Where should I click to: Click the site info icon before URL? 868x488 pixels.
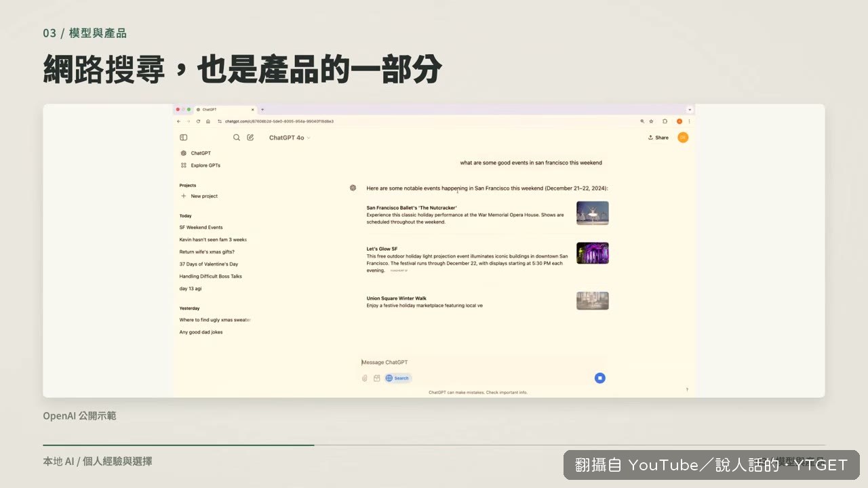point(220,121)
